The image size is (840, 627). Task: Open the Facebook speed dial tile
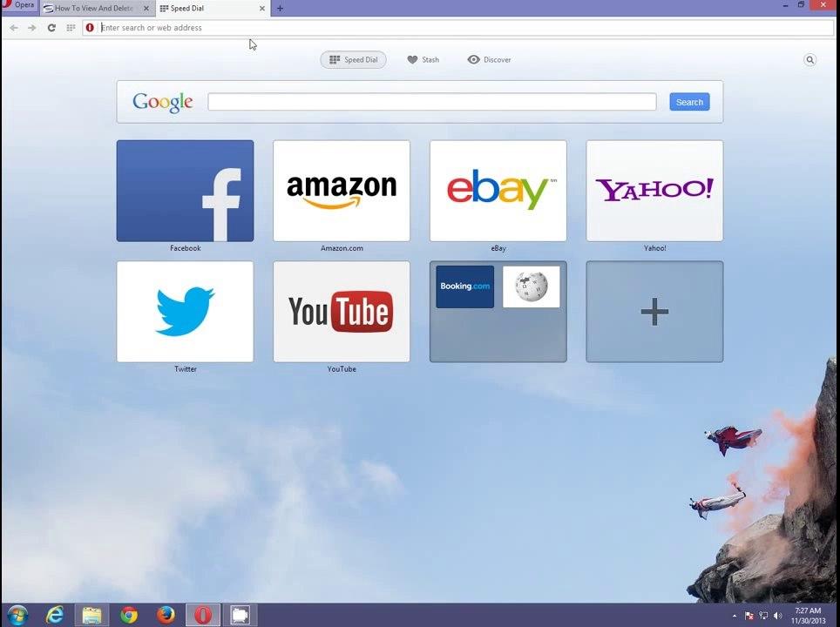186,191
